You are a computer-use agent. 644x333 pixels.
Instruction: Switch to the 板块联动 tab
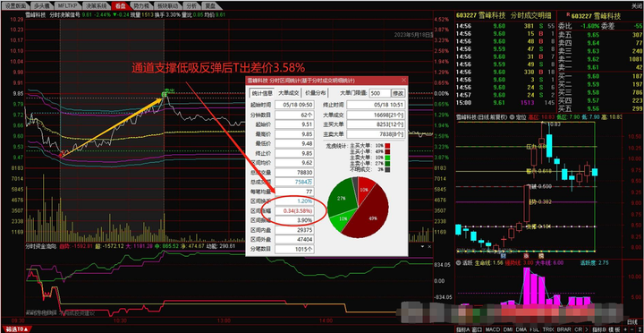click(x=167, y=6)
